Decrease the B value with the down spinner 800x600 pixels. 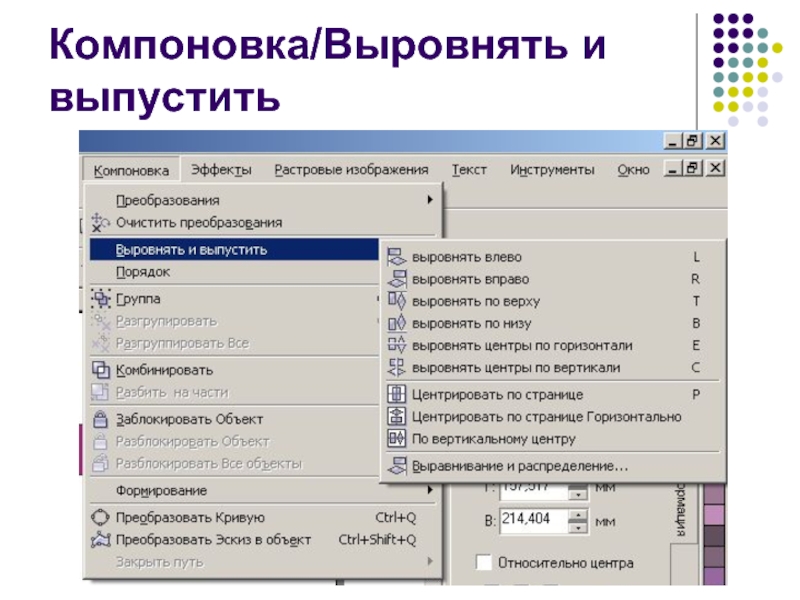coord(578,528)
